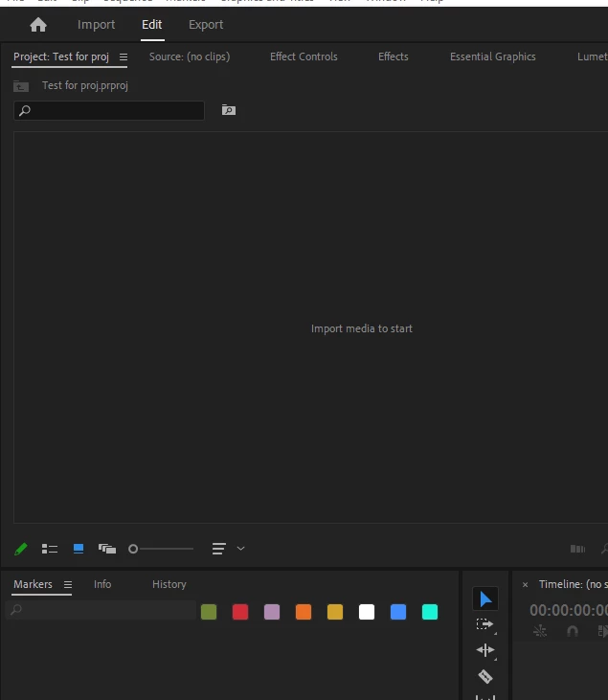The image size is (608, 700).
Task: Switch to Icon View
Action: (79, 549)
